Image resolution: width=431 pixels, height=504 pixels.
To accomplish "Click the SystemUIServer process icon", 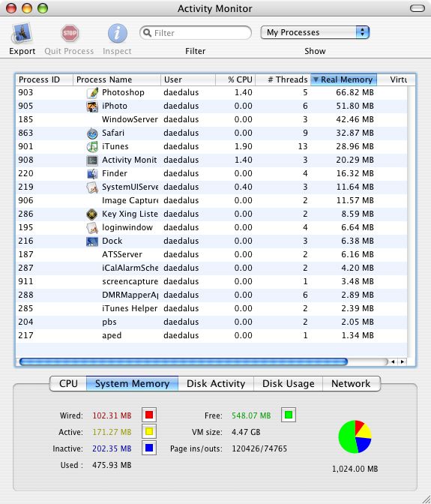I will click(92, 187).
